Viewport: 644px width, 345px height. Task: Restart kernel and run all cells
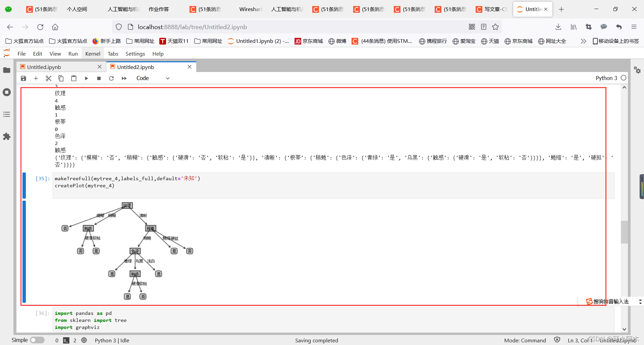pos(124,78)
